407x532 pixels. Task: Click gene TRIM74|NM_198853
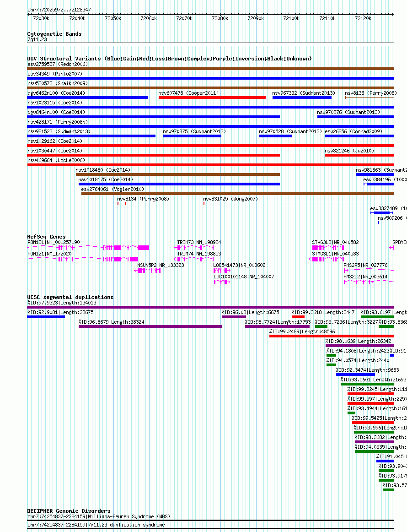point(199,254)
